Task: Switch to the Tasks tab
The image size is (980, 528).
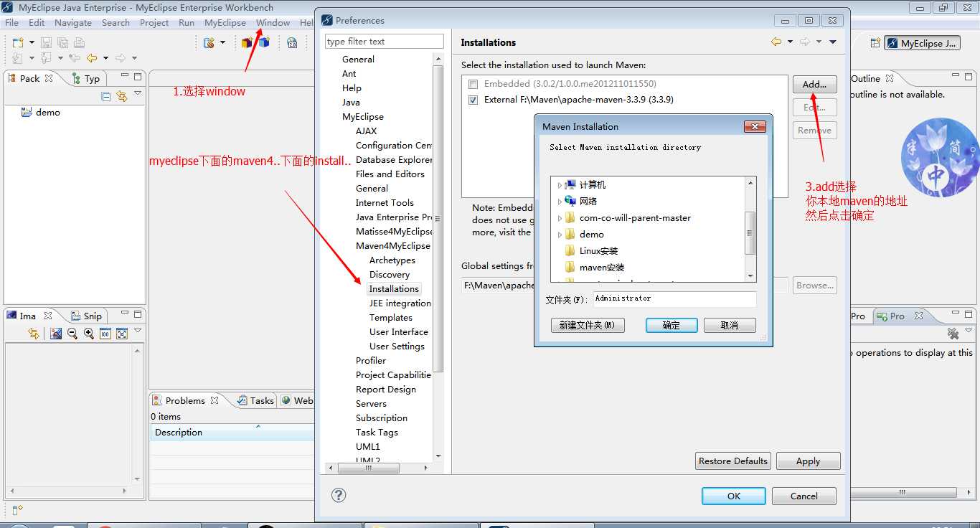Action: [255, 400]
